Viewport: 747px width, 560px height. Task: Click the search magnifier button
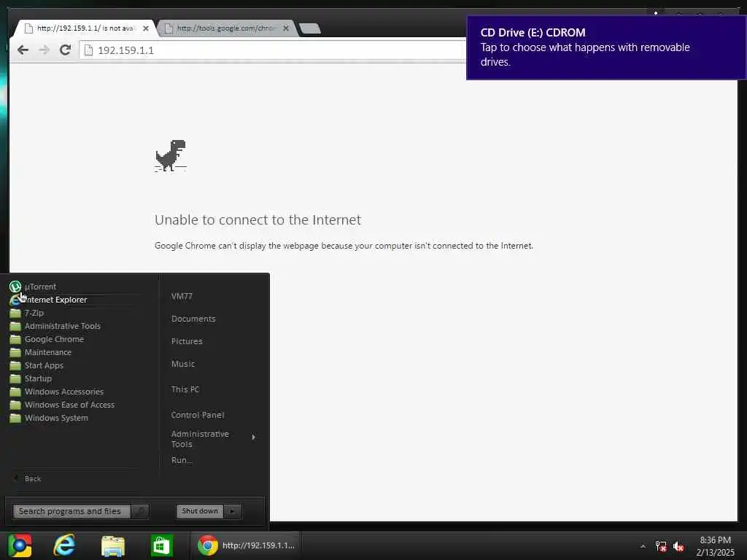point(140,511)
